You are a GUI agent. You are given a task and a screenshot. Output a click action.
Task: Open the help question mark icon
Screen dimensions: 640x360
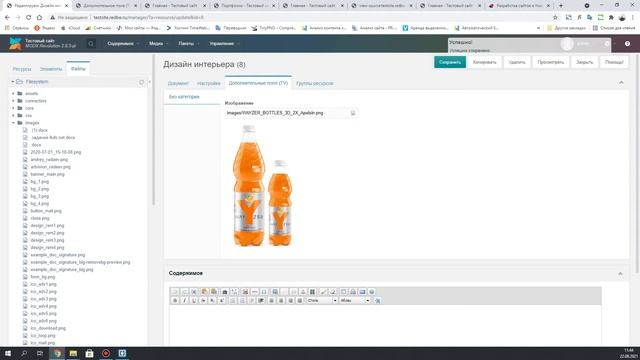[627, 44]
